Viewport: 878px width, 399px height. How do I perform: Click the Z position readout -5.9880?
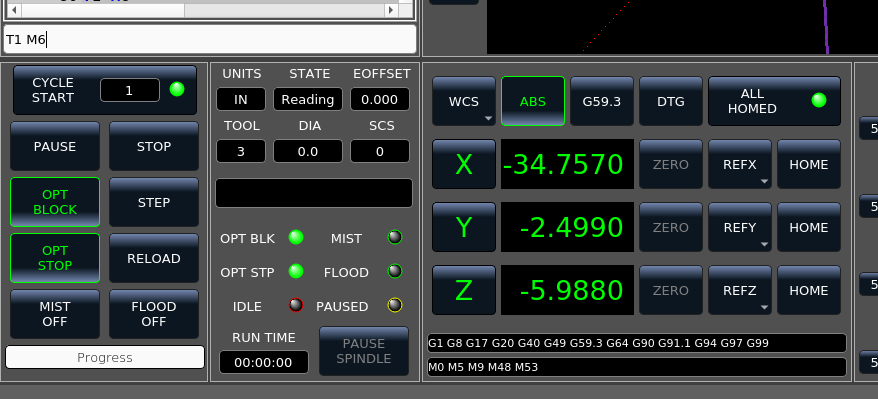pyautogui.click(x=567, y=290)
